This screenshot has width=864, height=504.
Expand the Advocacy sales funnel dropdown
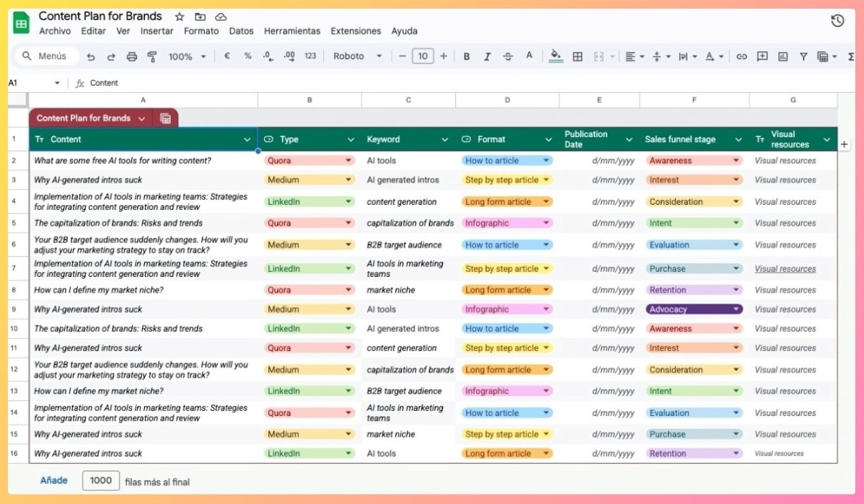click(736, 309)
